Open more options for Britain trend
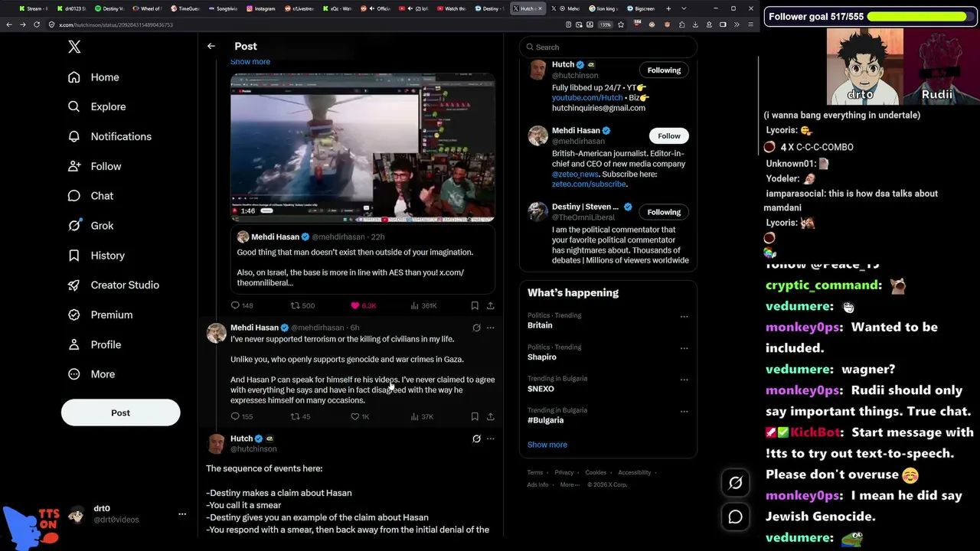Image resolution: width=980 pixels, height=551 pixels. 684,316
